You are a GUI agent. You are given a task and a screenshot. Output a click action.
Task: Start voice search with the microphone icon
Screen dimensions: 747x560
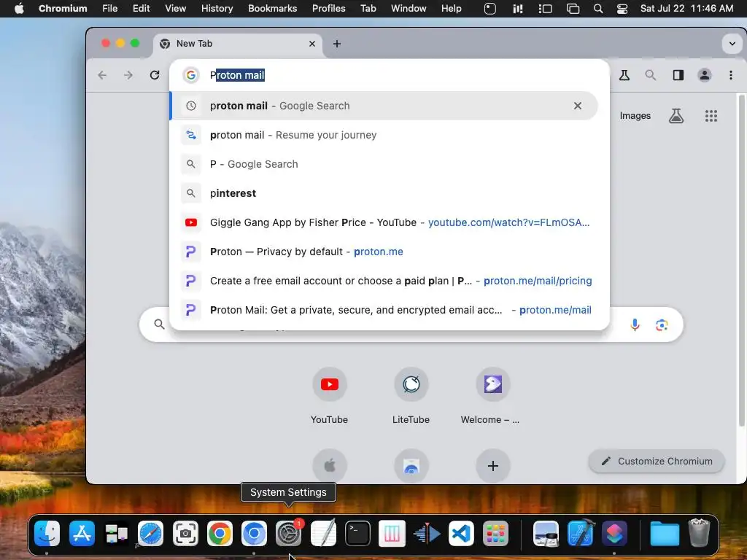click(x=635, y=324)
